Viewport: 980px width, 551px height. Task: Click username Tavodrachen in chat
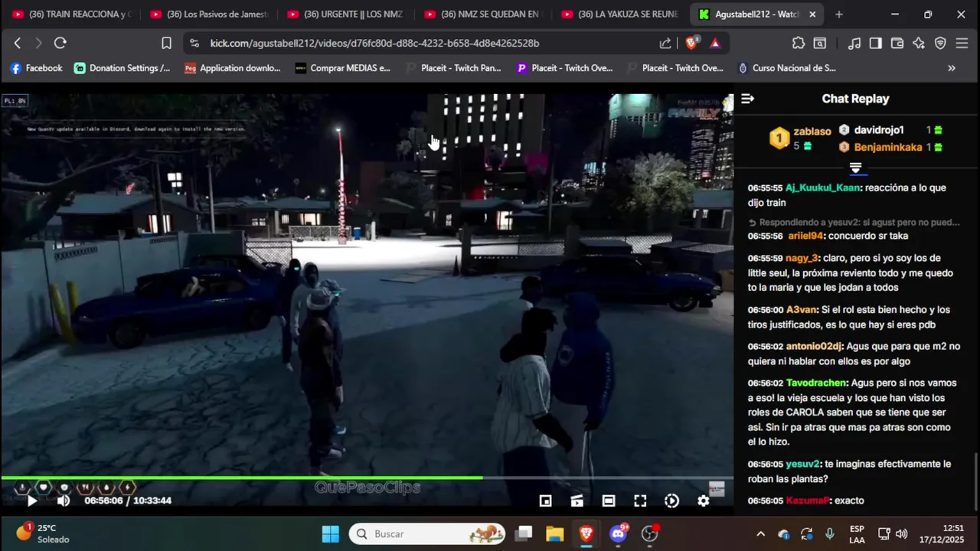click(816, 383)
